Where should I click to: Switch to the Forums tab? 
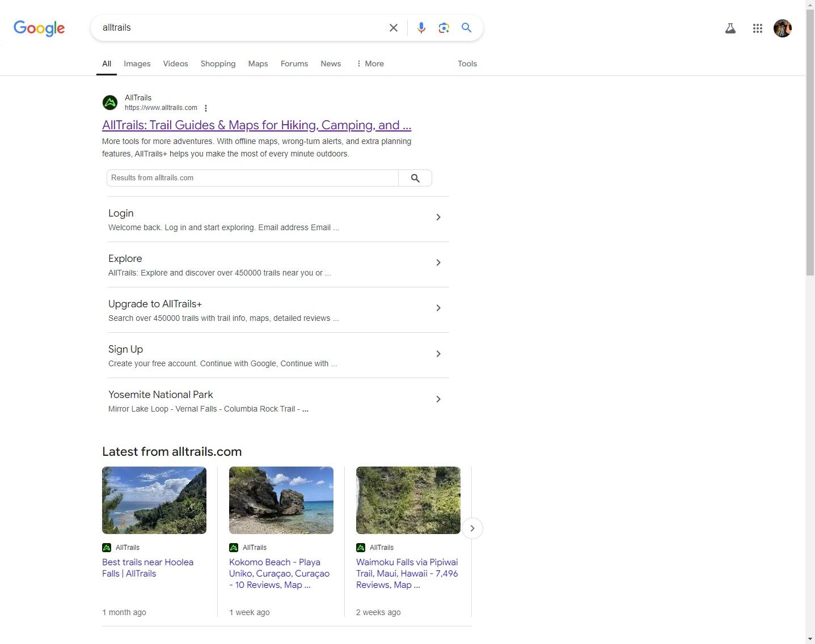click(294, 63)
